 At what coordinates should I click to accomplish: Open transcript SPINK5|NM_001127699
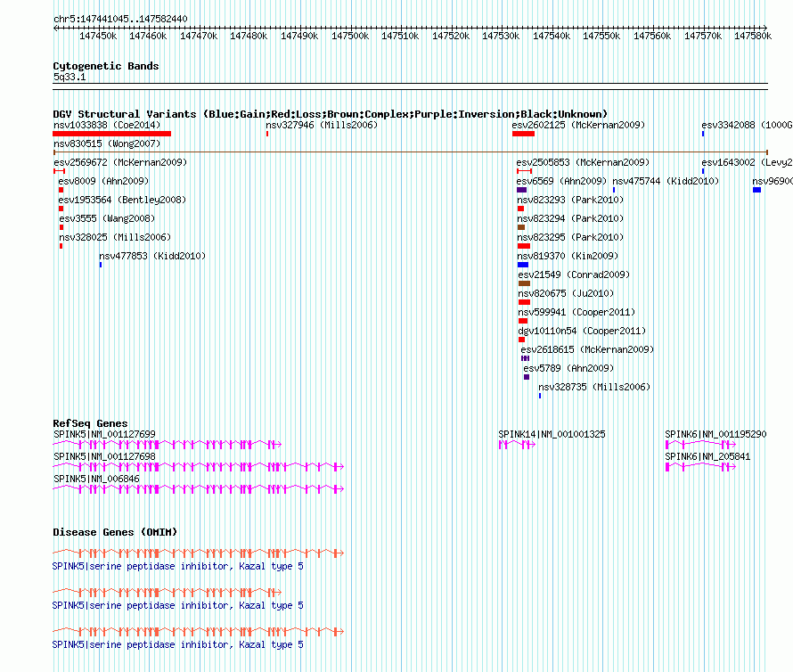tap(104, 434)
